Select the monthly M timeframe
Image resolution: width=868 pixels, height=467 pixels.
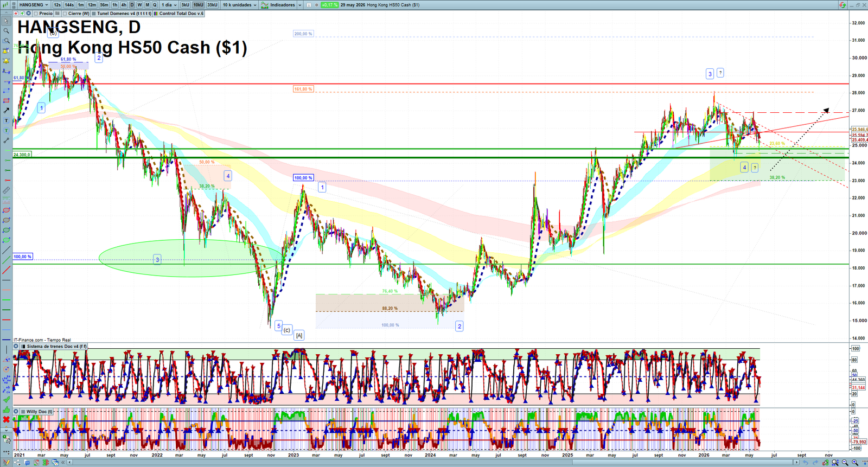coord(147,5)
